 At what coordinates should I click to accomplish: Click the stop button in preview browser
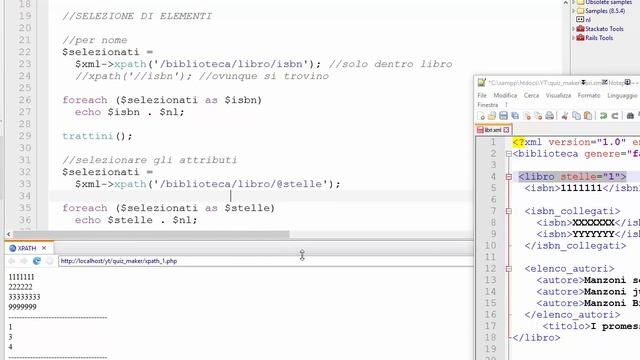click(x=49, y=261)
